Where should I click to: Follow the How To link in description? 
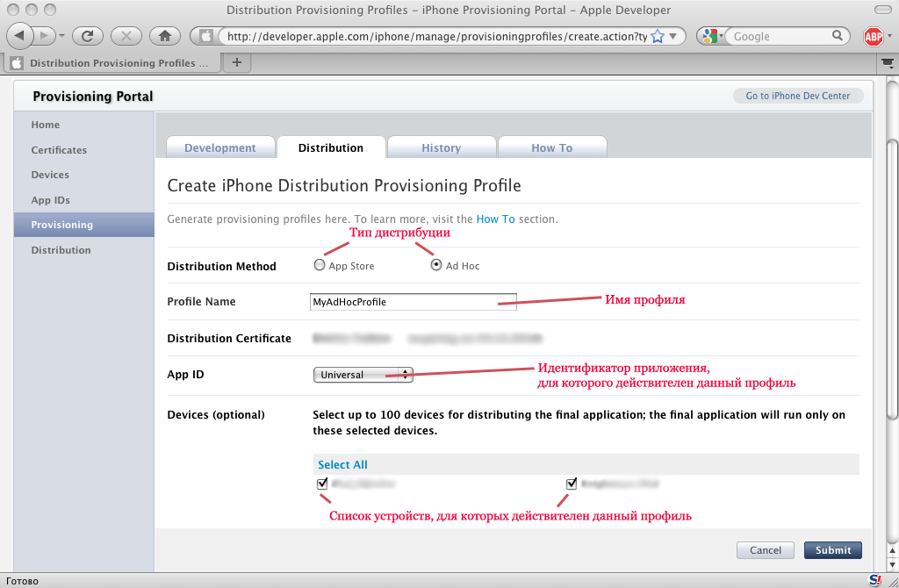(x=495, y=219)
